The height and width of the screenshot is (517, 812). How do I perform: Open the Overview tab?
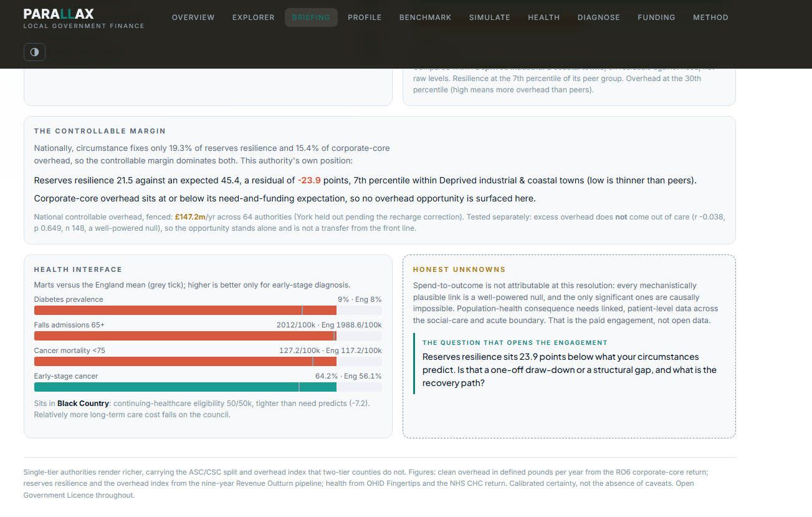193,17
